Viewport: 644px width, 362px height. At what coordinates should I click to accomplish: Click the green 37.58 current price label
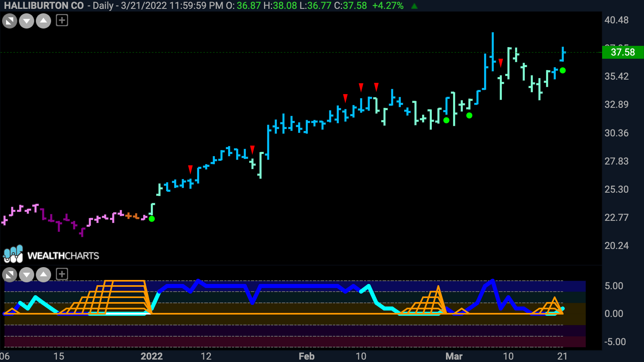tap(623, 52)
